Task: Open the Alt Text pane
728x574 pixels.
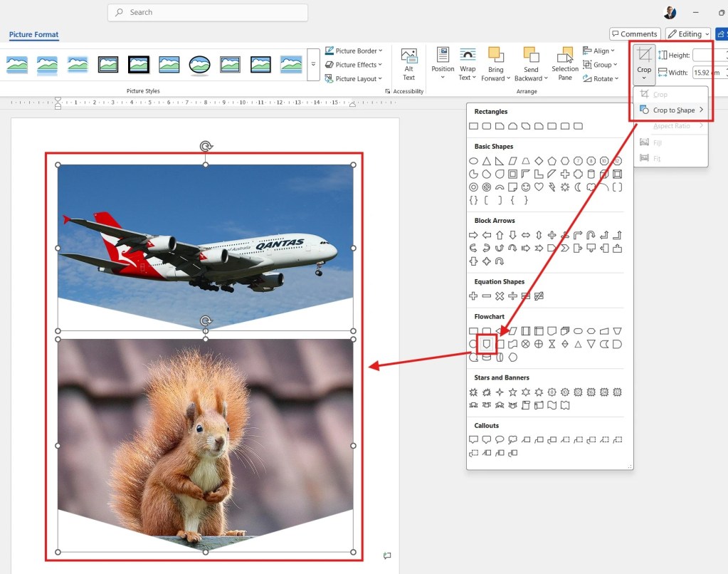Action: coord(408,63)
